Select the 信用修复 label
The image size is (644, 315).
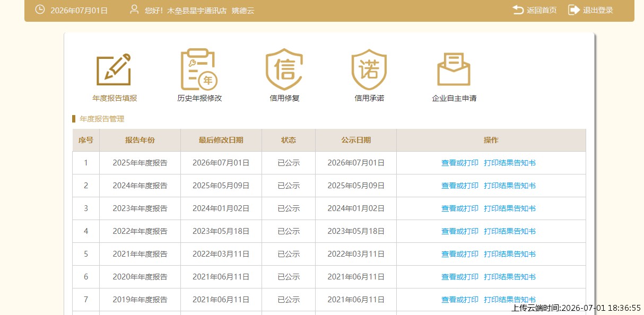(x=284, y=98)
